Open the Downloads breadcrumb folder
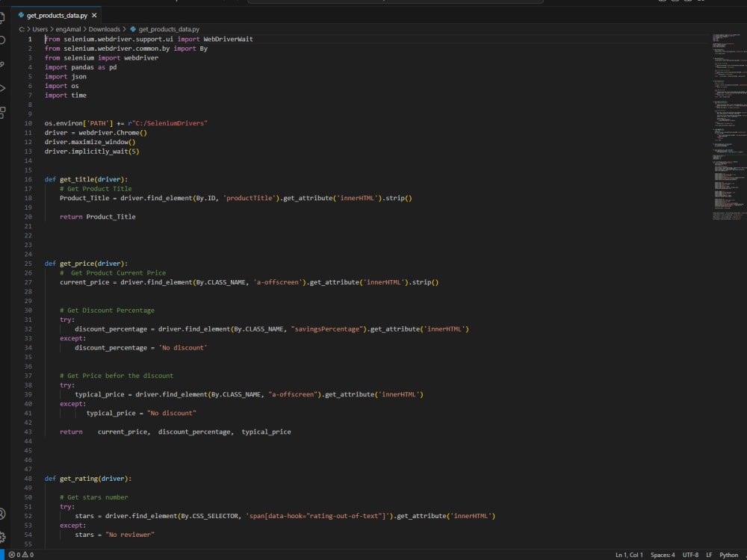The height and width of the screenshot is (560, 747). click(x=105, y=30)
